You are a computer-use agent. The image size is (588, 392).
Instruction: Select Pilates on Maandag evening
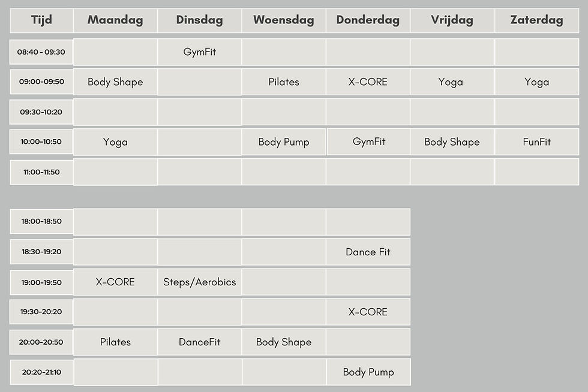(115, 342)
